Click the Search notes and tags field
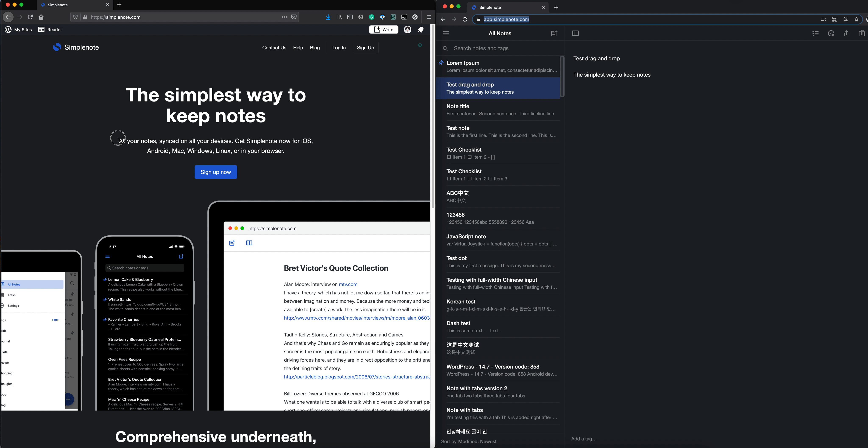This screenshot has height=448, width=868. (500, 49)
